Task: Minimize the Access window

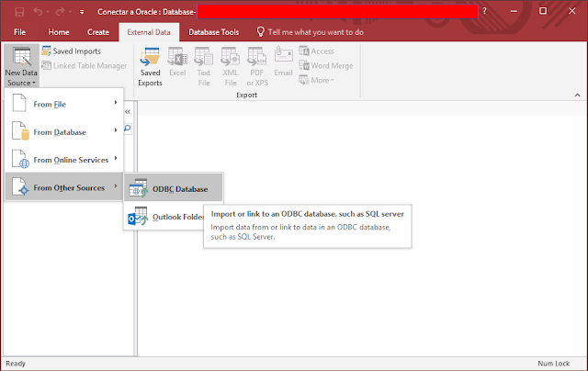Action: [514, 11]
